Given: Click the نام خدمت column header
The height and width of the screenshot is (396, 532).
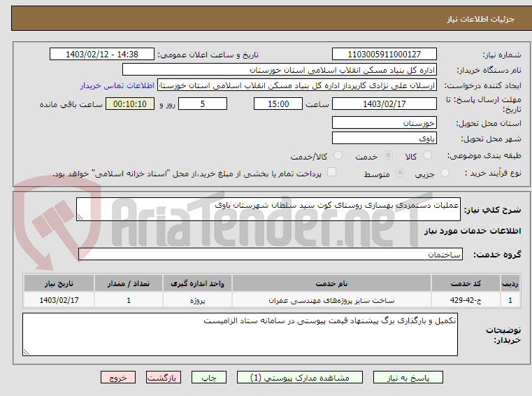Looking at the screenshot, I should [x=331, y=283].
